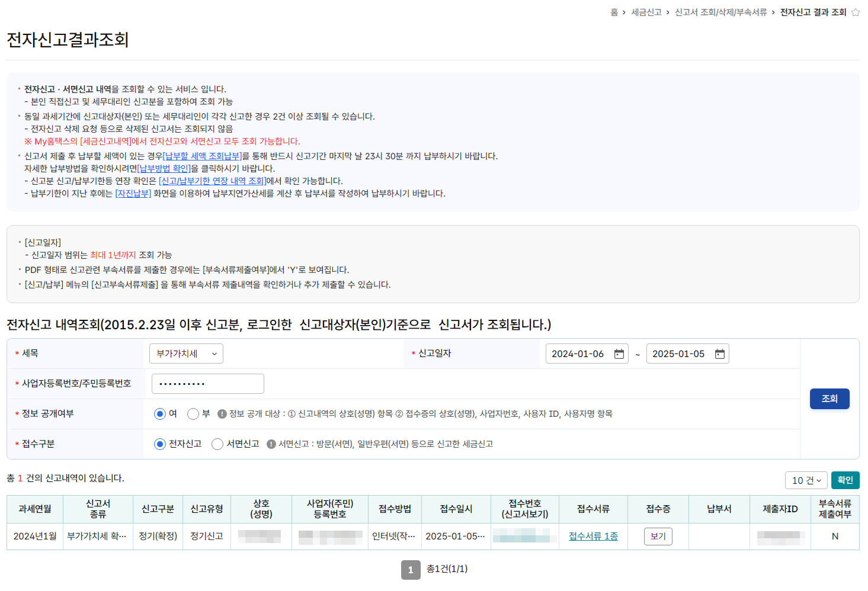Click the blue 조회 search button

pos(829,399)
